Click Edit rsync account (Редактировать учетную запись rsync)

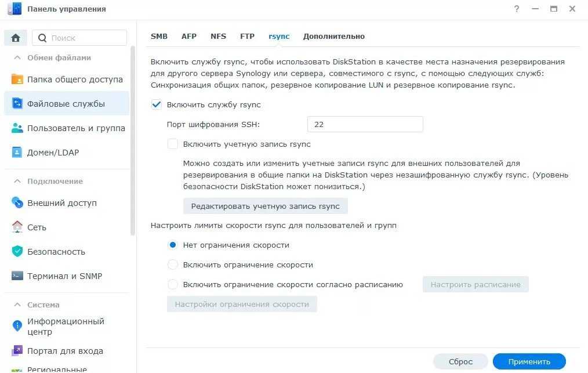pos(265,206)
